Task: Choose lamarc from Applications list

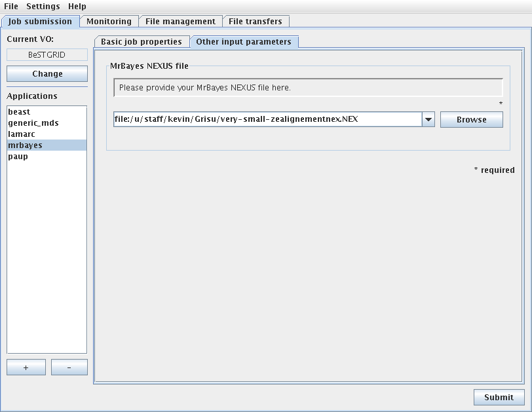Action: 22,134
